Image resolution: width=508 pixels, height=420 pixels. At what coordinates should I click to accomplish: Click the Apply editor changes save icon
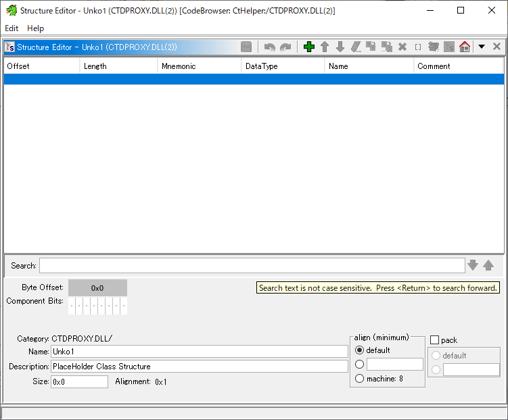246,47
